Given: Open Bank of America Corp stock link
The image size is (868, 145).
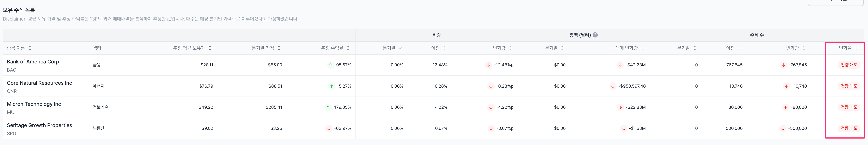Looking at the screenshot, I should (33, 62).
